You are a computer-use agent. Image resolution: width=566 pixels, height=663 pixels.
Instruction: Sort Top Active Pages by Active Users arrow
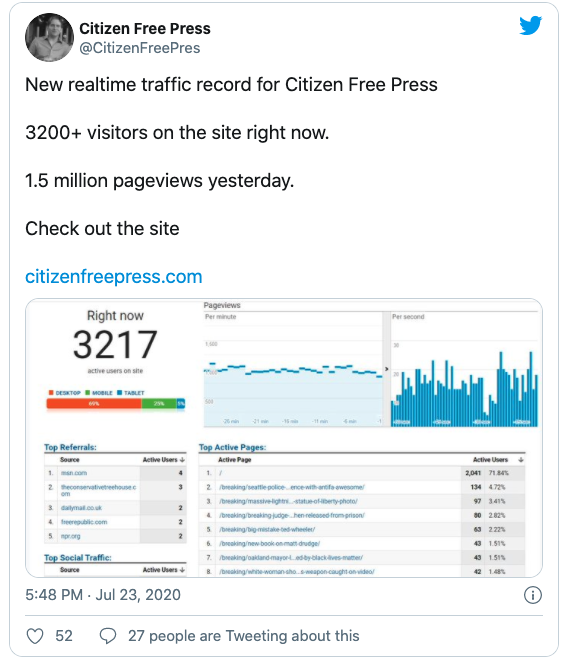[x=521, y=460]
